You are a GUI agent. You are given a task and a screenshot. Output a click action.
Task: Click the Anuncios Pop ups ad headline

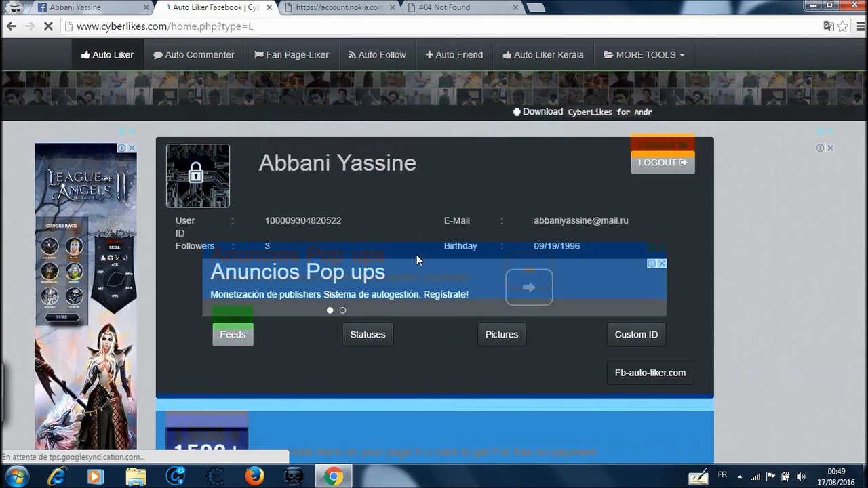pos(298,272)
